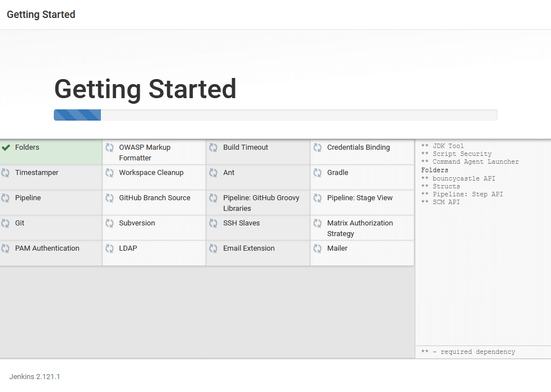This screenshot has height=392, width=551.
Task: Click the pending spinner icon beside Subversion
Action: click(x=110, y=224)
